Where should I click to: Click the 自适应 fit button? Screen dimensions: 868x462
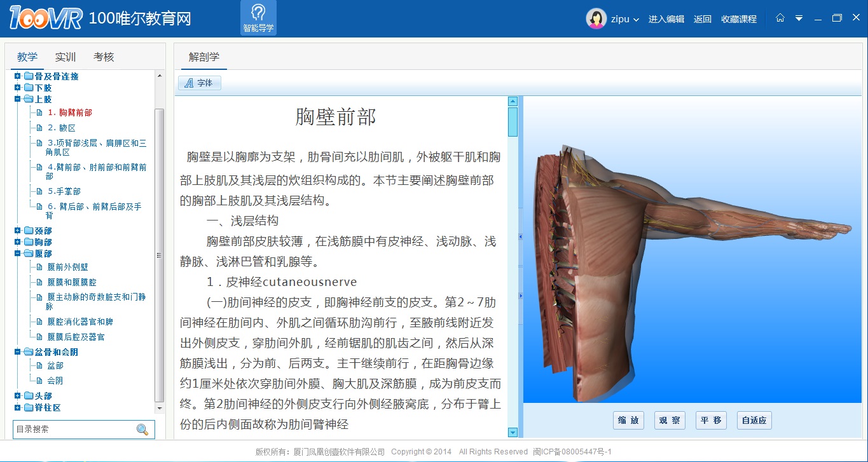click(754, 421)
